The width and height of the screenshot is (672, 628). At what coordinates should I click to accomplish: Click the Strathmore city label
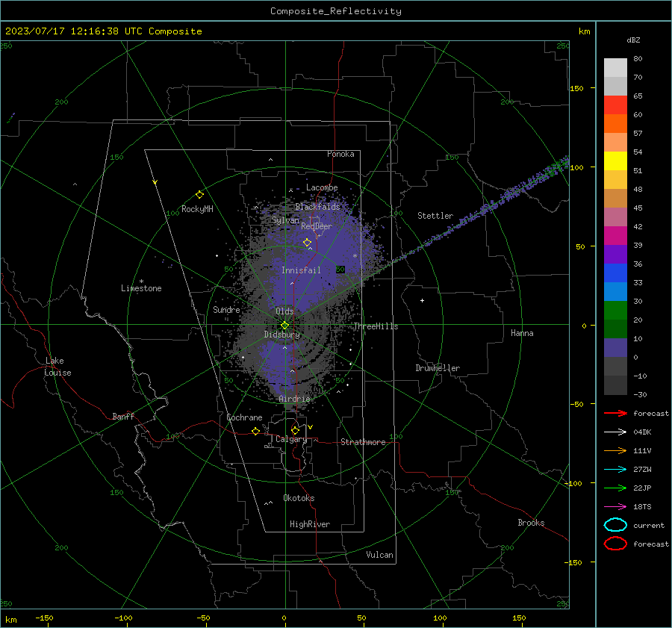pos(363,442)
